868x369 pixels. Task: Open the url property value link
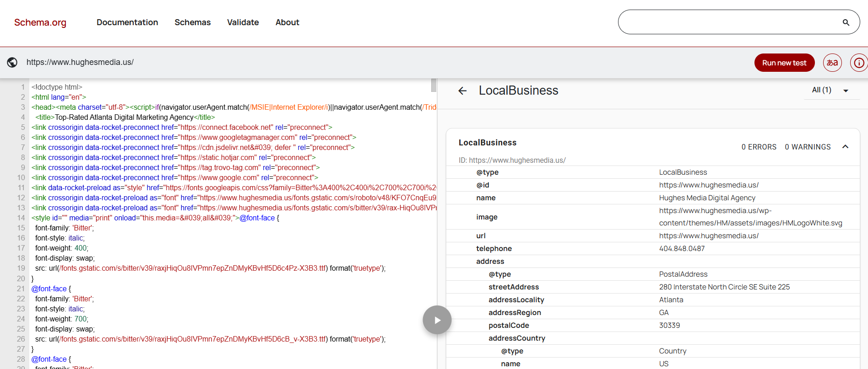[709, 236]
